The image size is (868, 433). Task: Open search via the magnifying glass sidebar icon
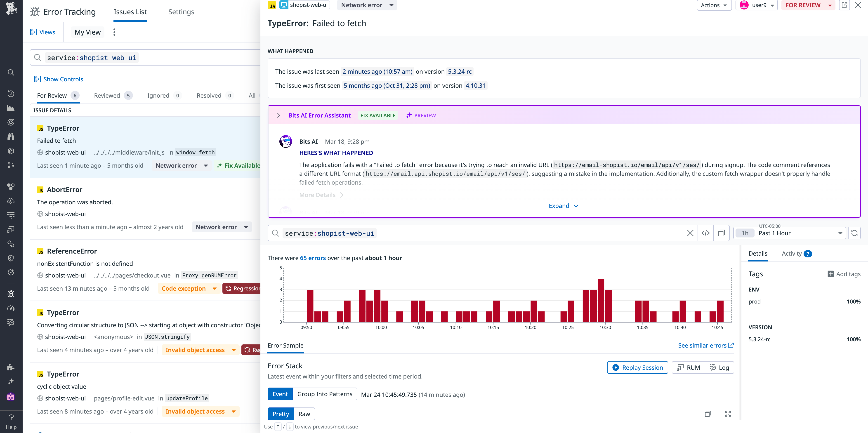[11, 73]
